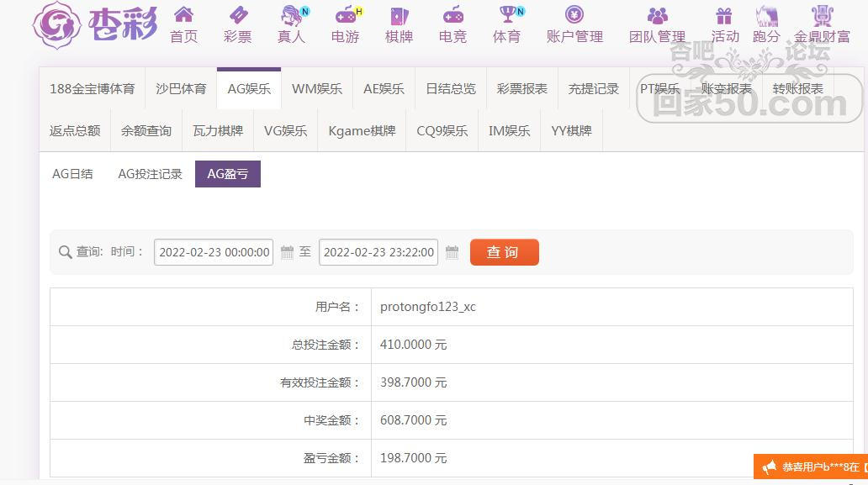This screenshot has width=868, height=485.
Task: Open the start time calendar icon
Action: click(x=287, y=252)
